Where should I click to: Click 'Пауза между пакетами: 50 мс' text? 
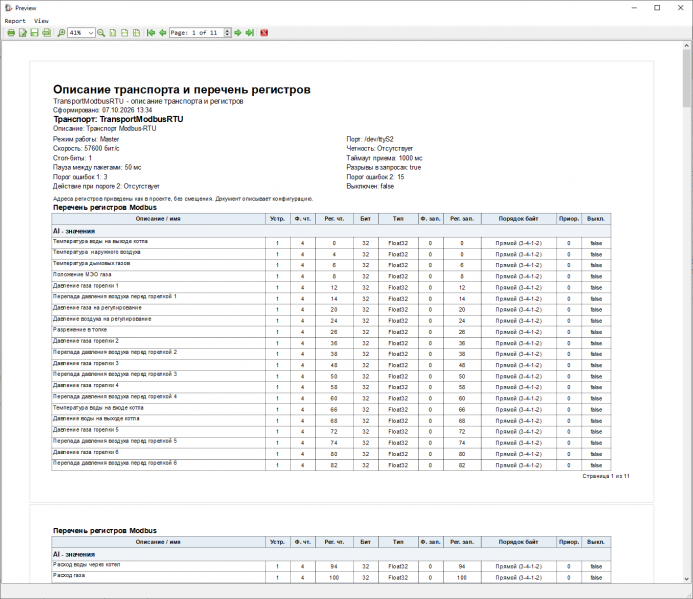97,168
